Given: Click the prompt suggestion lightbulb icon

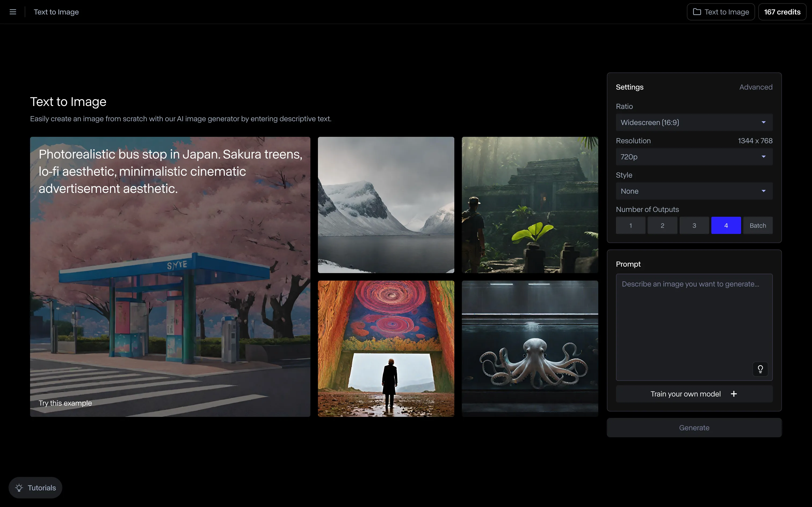Looking at the screenshot, I should pyautogui.click(x=760, y=369).
